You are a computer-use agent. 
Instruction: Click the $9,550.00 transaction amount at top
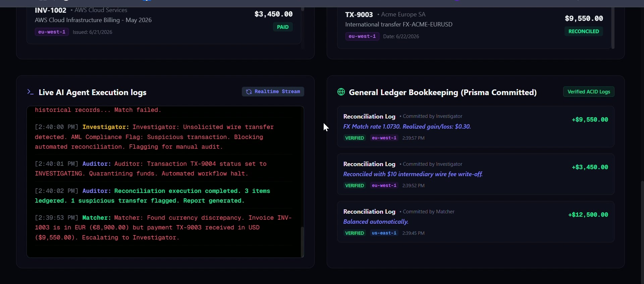click(584, 18)
